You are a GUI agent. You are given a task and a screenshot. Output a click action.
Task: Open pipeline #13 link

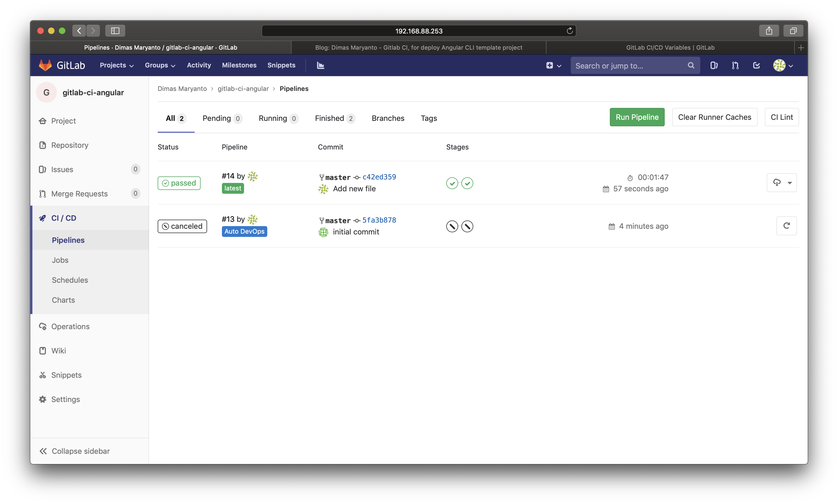228,219
